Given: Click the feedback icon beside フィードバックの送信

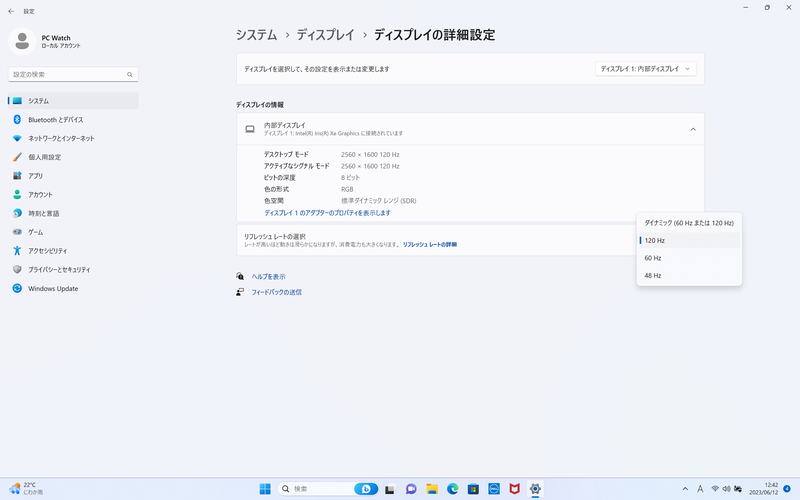Looking at the screenshot, I should pos(240,292).
